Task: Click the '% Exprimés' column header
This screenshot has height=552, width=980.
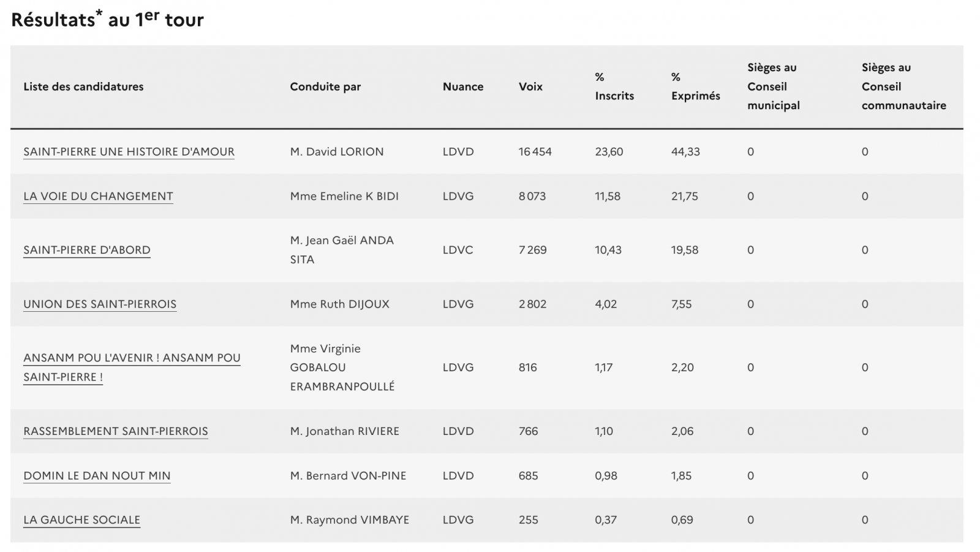Action: [695, 87]
